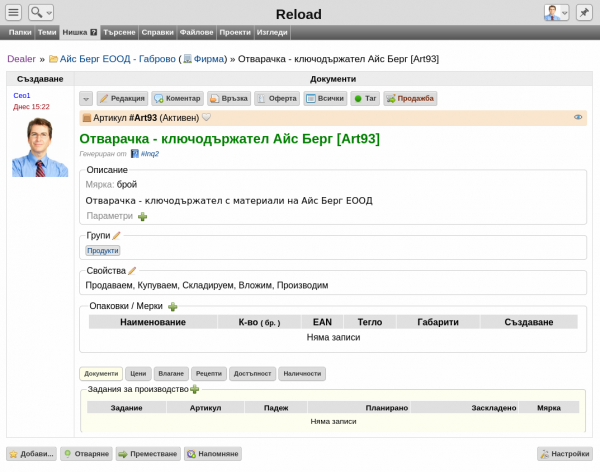Select the Наличности sub-tab

[x=302, y=374]
